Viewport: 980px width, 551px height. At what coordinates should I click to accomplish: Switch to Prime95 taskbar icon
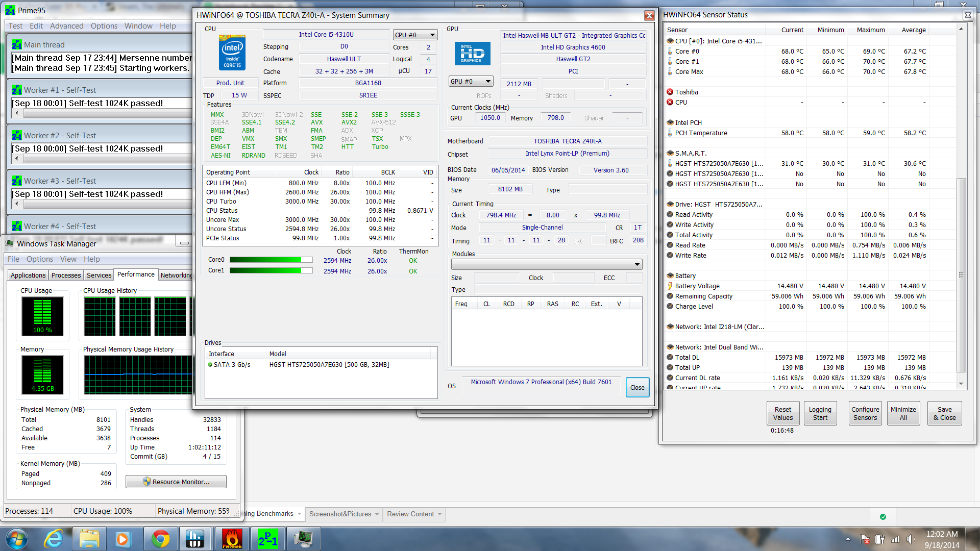267,539
